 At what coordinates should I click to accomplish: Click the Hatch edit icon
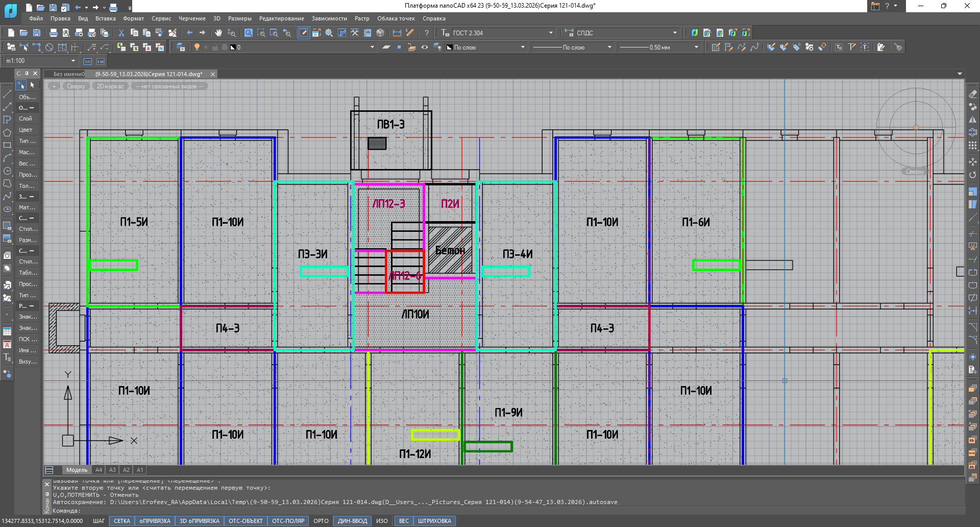coord(716,47)
